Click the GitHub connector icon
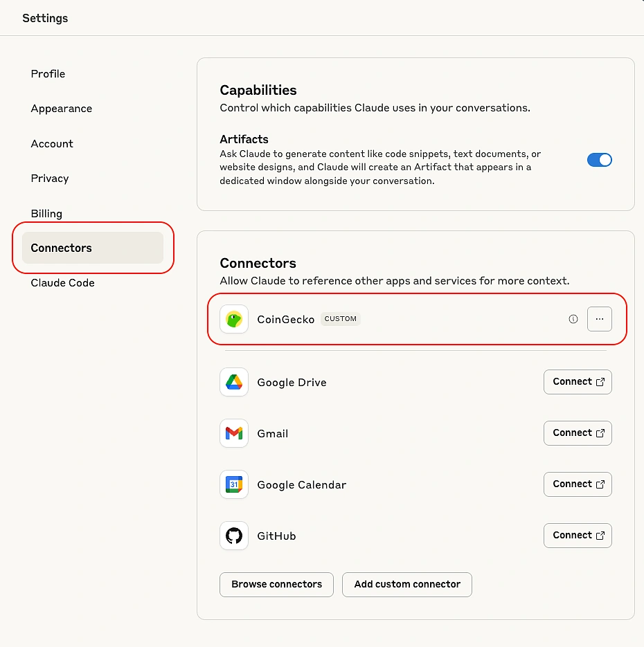 click(233, 536)
